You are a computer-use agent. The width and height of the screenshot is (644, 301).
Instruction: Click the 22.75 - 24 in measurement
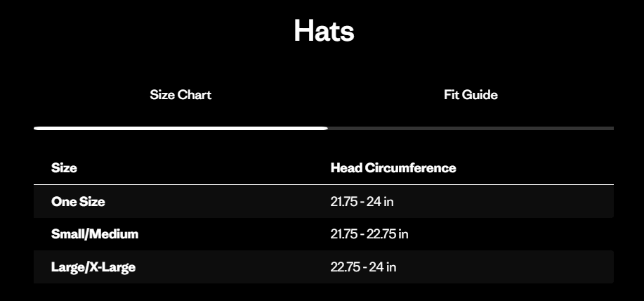point(363,267)
